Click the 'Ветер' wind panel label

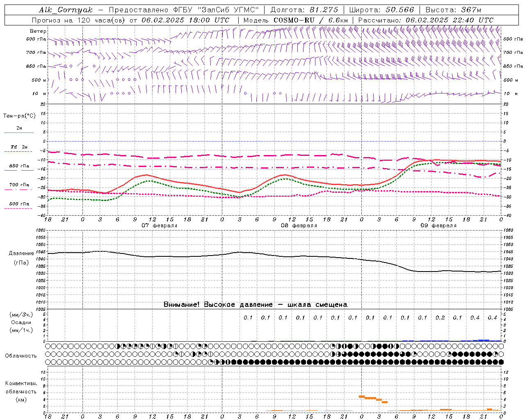point(38,31)
